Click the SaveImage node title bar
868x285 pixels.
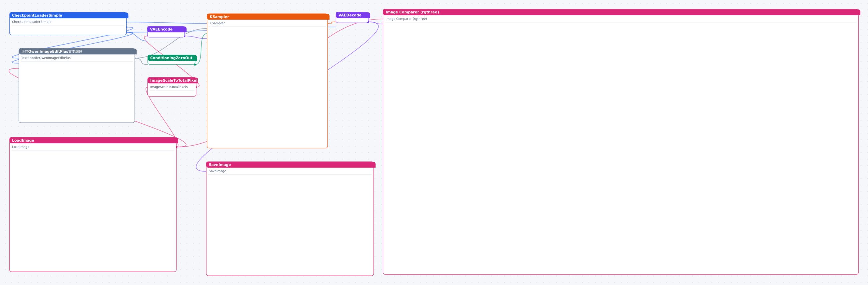pos(291,165)
